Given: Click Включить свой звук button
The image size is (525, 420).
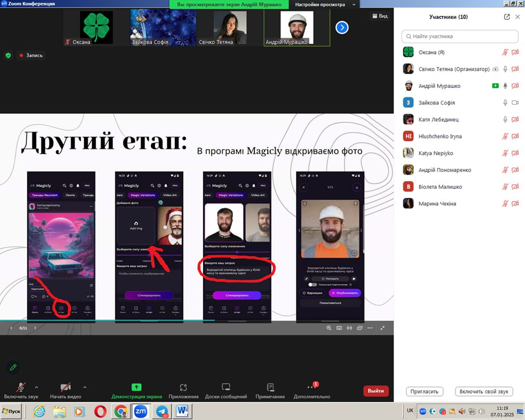Looking at the screenshot, I should point(484,391).
